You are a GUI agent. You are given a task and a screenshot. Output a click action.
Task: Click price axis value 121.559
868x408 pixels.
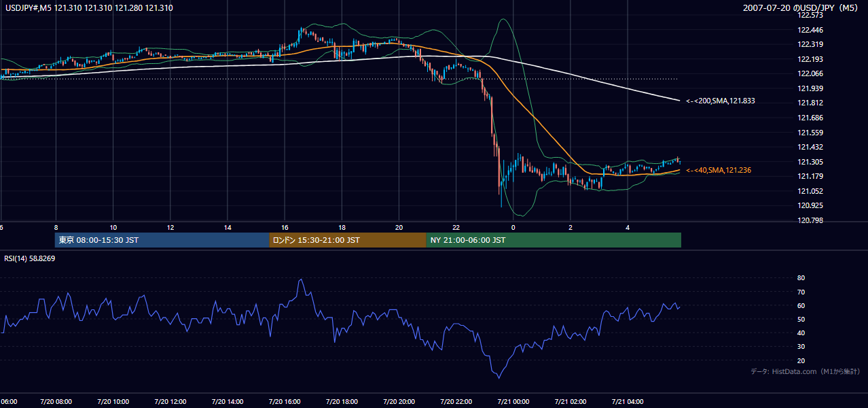pos(811,133)
